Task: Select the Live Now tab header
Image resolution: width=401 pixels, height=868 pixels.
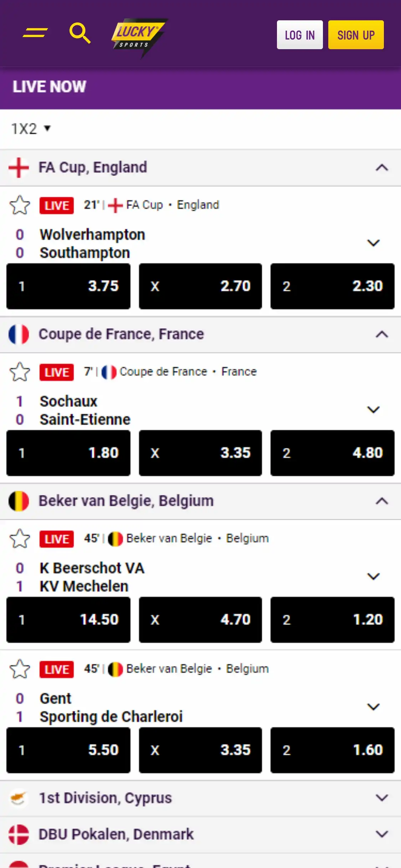Action: pos(50,87)
